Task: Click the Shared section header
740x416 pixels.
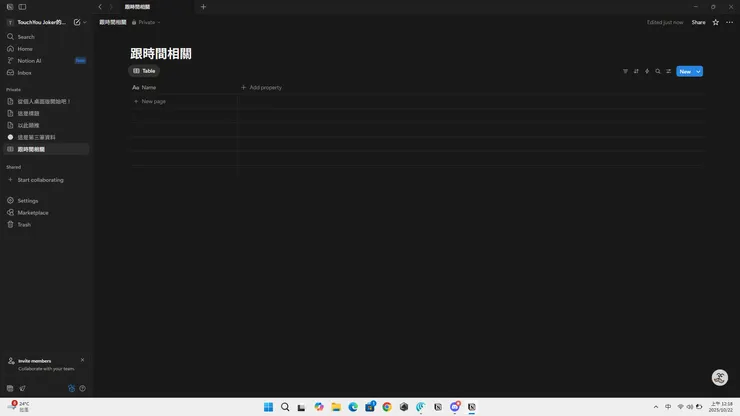Action: pos(13,167)
